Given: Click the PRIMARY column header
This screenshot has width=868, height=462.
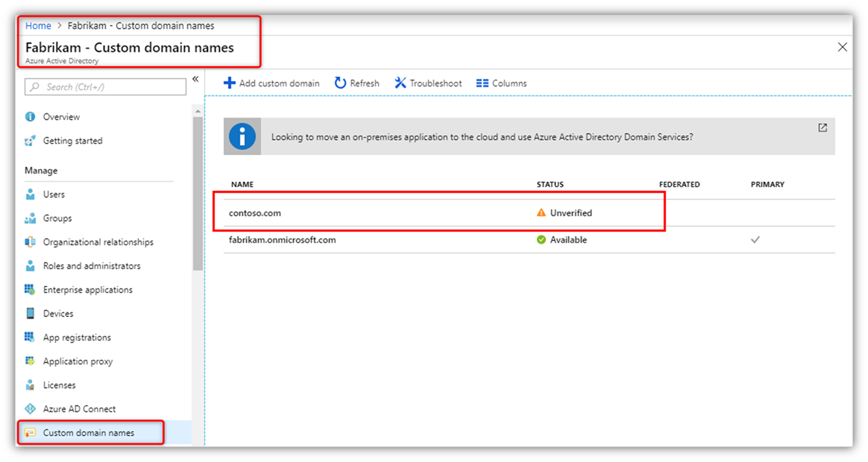Looking at the screenshot, I should pyautogui.click(x=767, y=184).
